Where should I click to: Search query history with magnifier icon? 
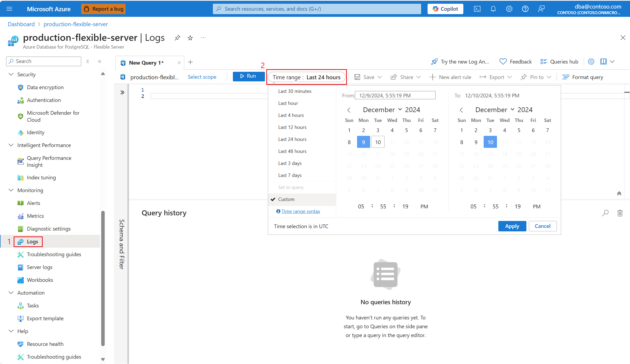click(605, 213)
